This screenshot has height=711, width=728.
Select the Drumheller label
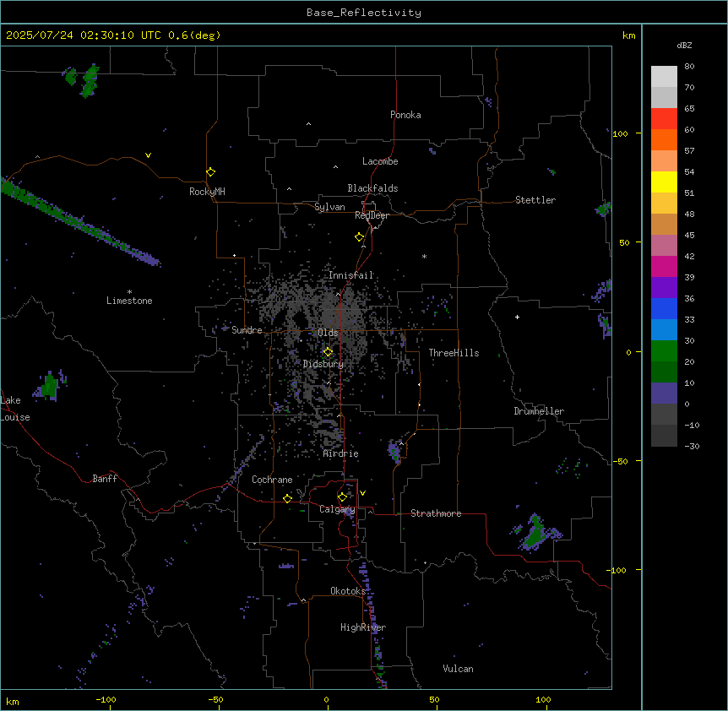(539, 411)
